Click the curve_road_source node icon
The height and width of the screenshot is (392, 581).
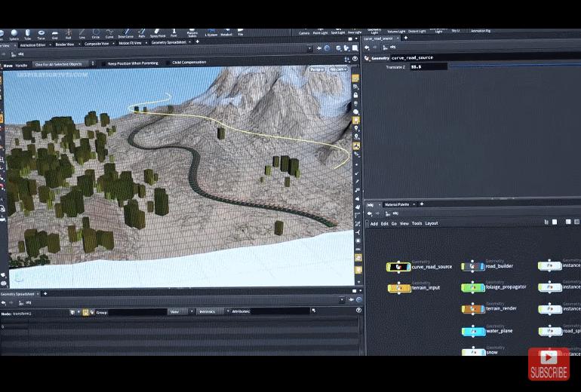point(398,267)
